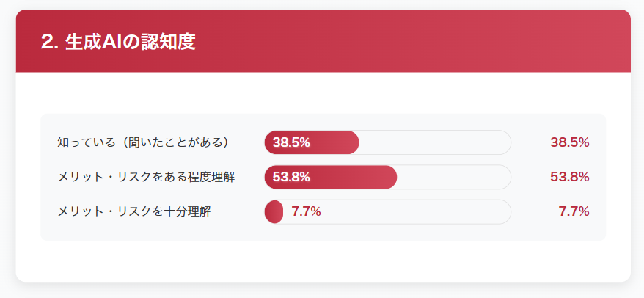Click the empty track of the 7.7% bar
Image resolution: width=644 pixels, height=298 pixels.
[x=415, y=211]
